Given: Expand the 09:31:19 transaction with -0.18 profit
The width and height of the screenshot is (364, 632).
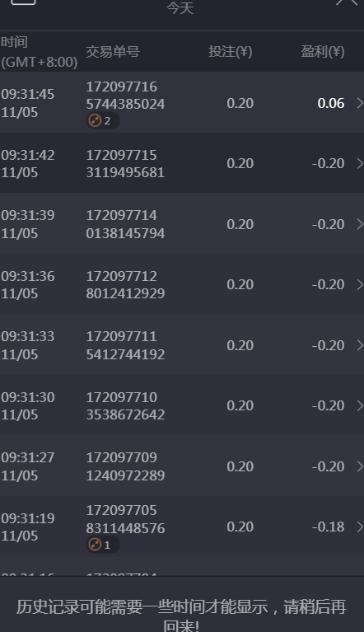Looking at the screenshot, I should click(x=360, y=527).
